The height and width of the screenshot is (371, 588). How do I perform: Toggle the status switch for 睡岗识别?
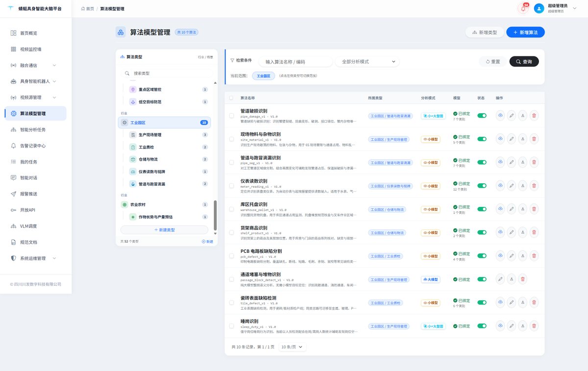pos(482,326)
